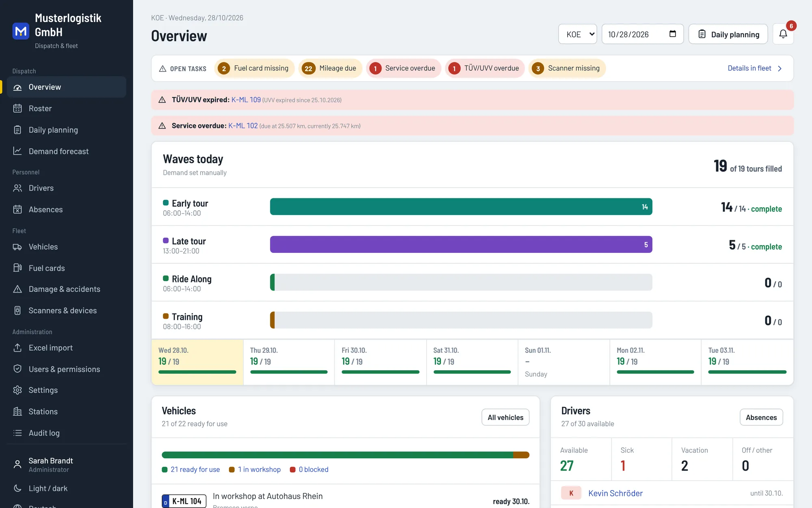Click the Early tour green progress bar

pyautogui.click(x=461, y=207)
